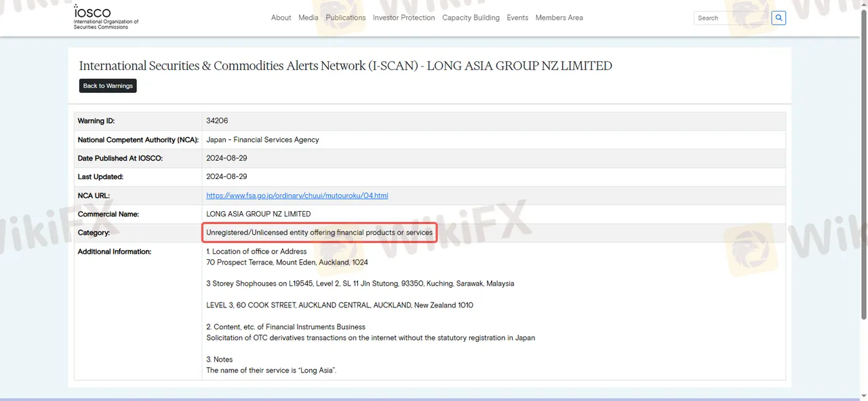Screen dimensions: 868x401
Task: Click the scrollbar down arrow
Action: click(x=863, y=396)
